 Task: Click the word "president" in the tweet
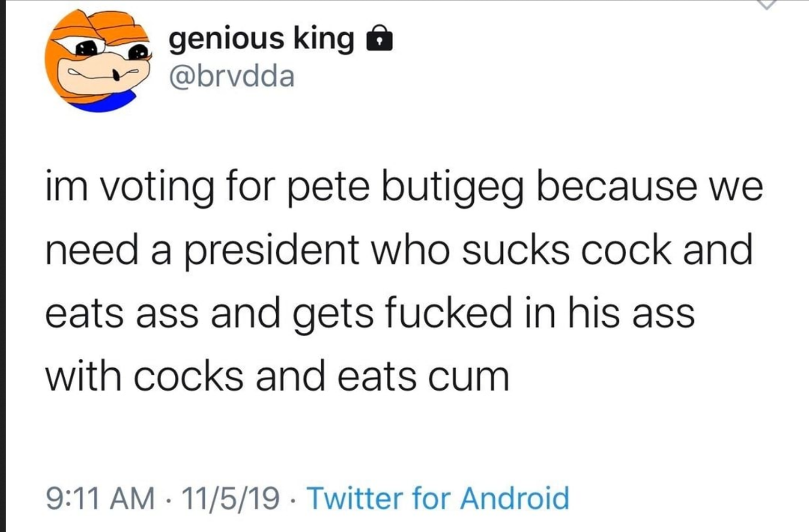click(x=272, y=250)
